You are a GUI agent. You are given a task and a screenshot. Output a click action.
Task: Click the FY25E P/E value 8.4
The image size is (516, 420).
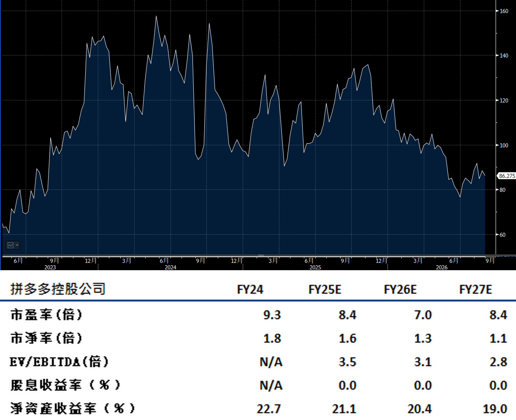click(348, 315)
